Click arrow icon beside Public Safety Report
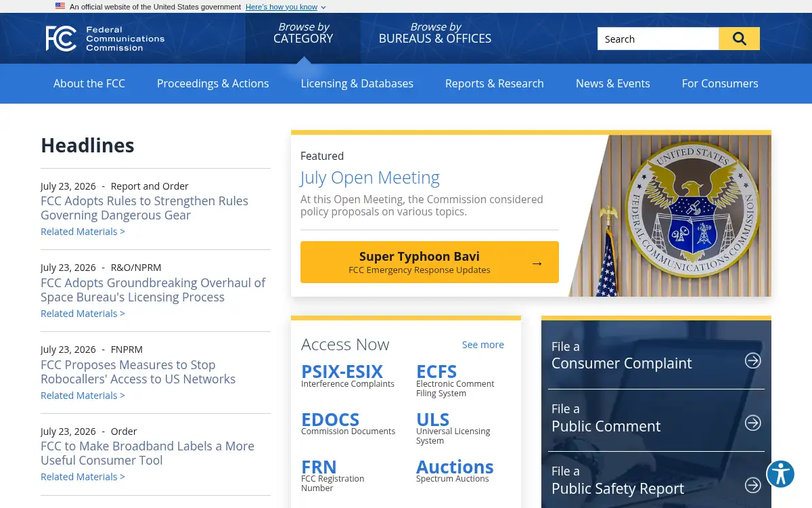This screenshot has height=508, width=812. coord(753,485)
